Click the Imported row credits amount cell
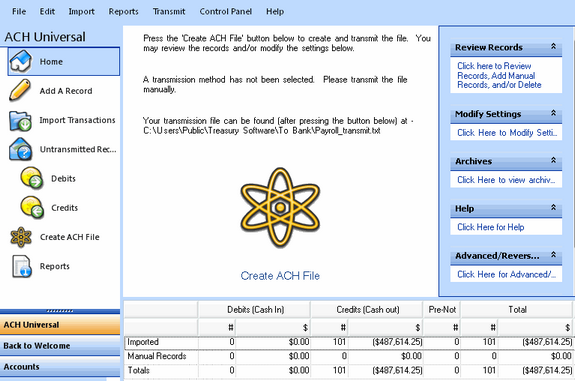The image size is (575, 381). tap(385, 342)
